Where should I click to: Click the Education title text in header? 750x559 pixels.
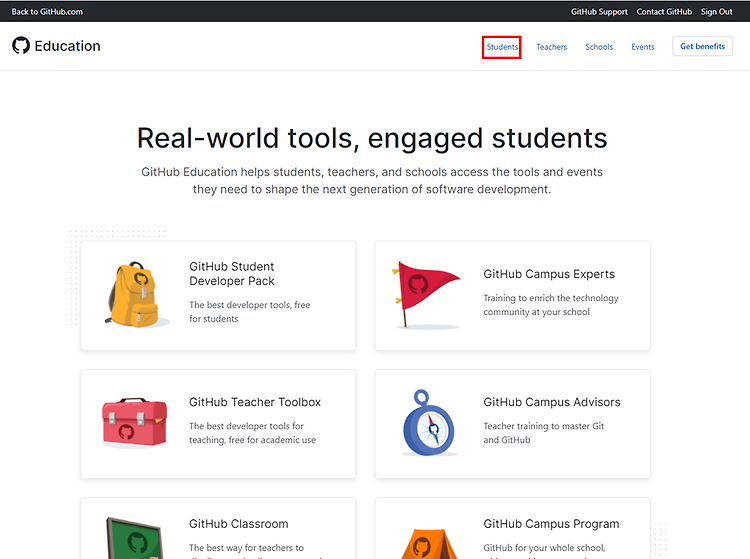67,46
